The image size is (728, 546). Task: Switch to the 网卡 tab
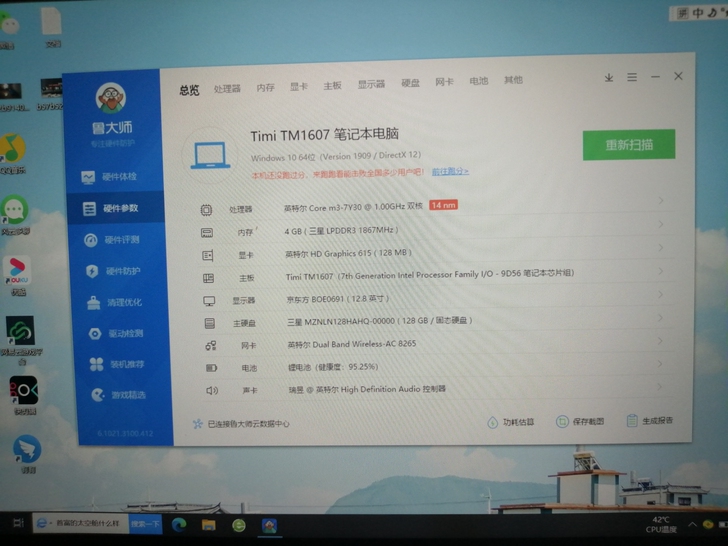click(x=444, y=82)
